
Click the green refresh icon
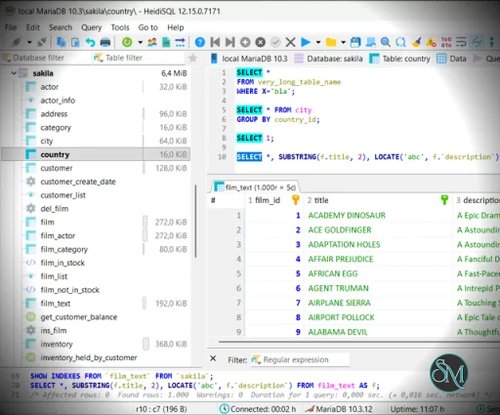[x=127, y=42]
